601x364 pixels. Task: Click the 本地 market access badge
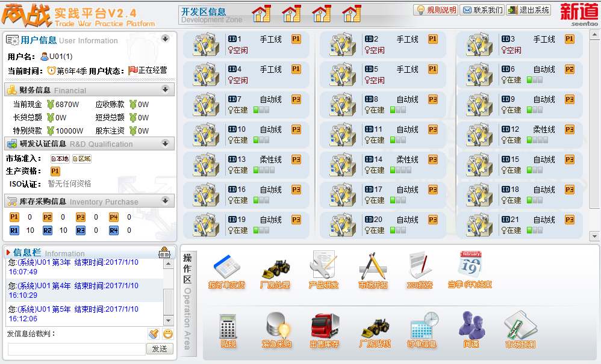(x=60, y=158)
